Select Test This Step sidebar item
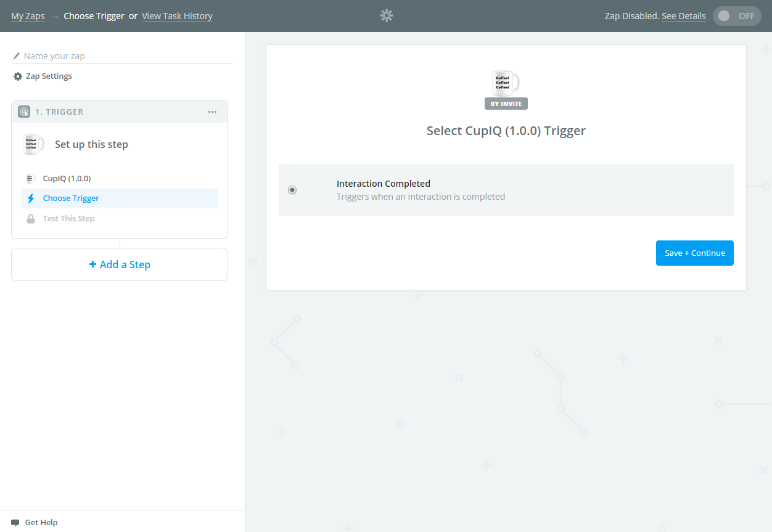 click(120, 219)
